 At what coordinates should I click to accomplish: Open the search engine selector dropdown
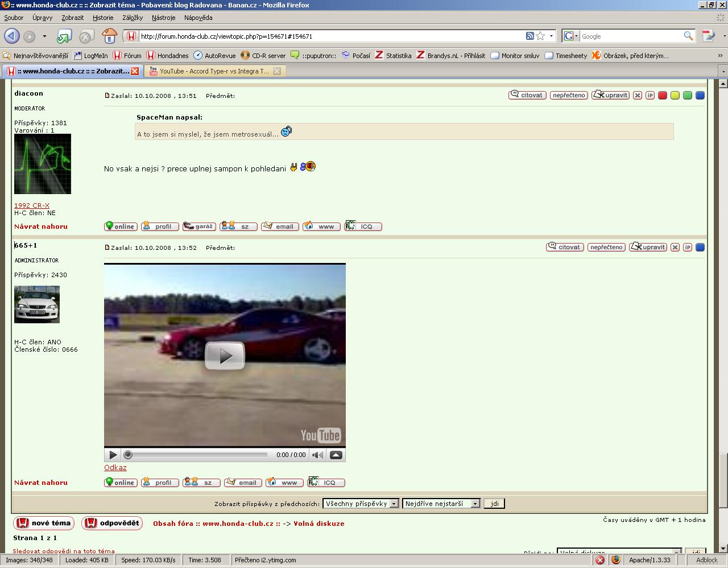570,36
